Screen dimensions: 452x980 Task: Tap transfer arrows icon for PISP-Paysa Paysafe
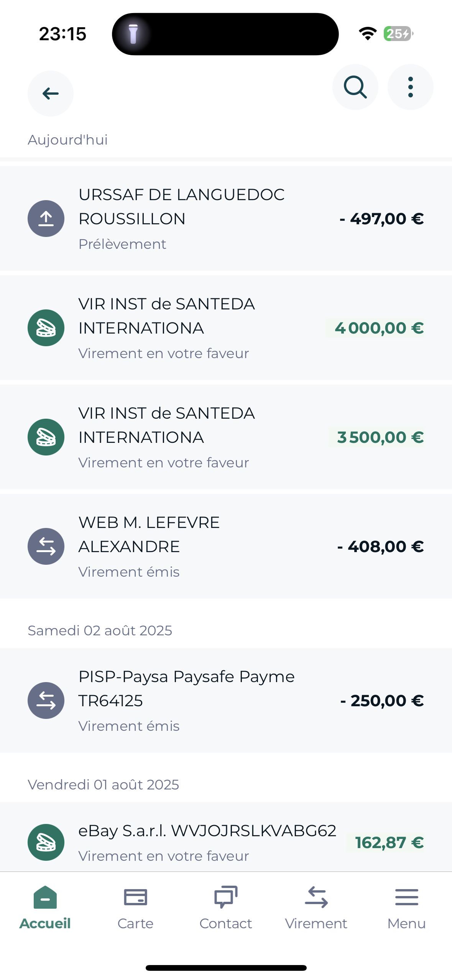(46, 700)
